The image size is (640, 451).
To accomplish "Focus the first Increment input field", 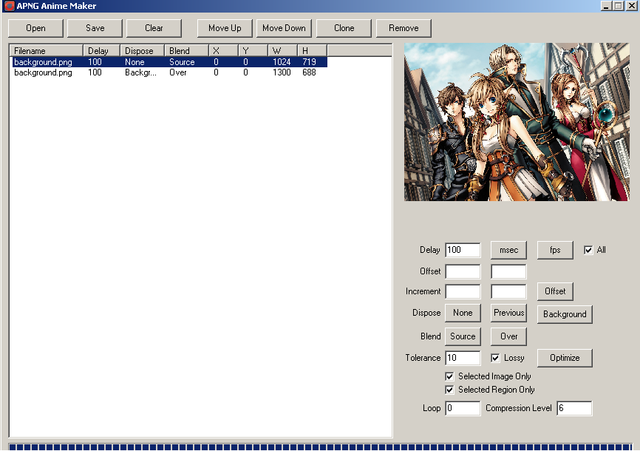I will [x=463, y=291].
